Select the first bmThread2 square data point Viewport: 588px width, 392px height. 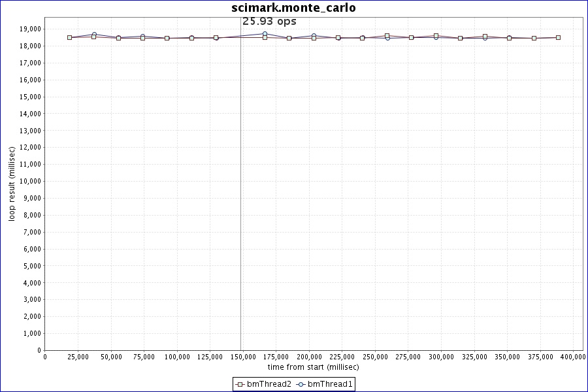tap(69, 37)
